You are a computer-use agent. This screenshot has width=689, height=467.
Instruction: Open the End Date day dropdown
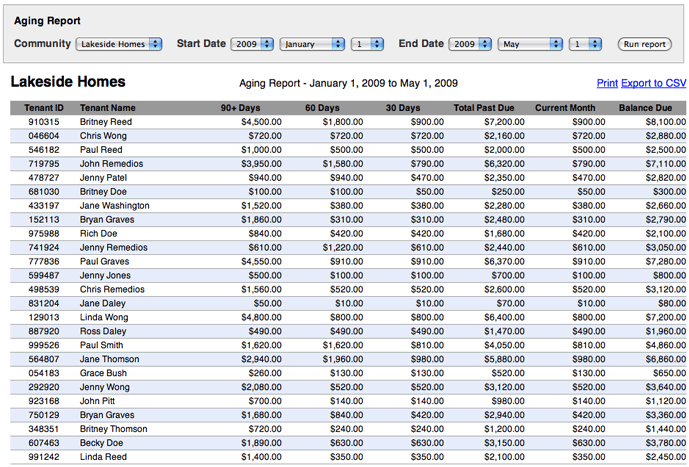585,44
